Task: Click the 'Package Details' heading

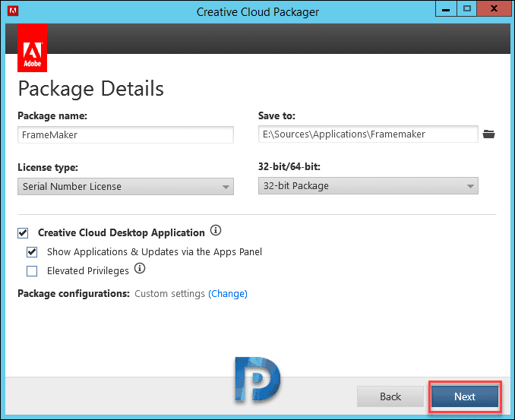Action: (91, 89)
